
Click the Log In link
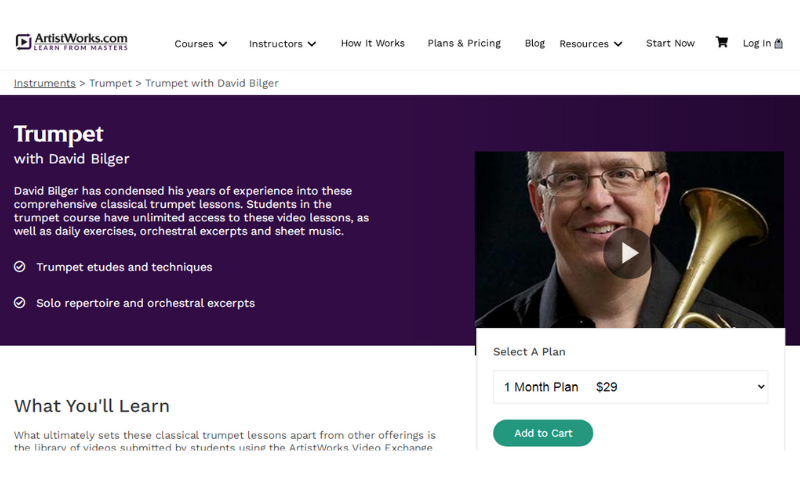(756, 43)
